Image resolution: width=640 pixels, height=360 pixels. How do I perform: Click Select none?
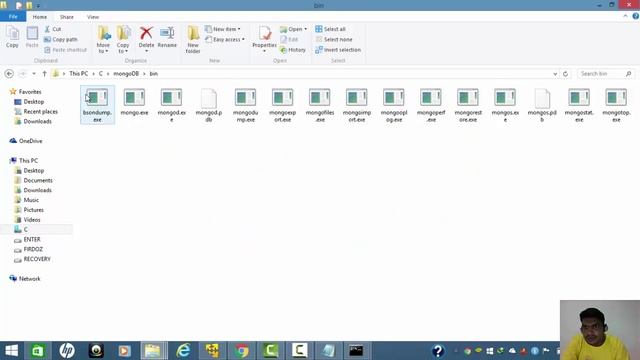tap(334, 40)
